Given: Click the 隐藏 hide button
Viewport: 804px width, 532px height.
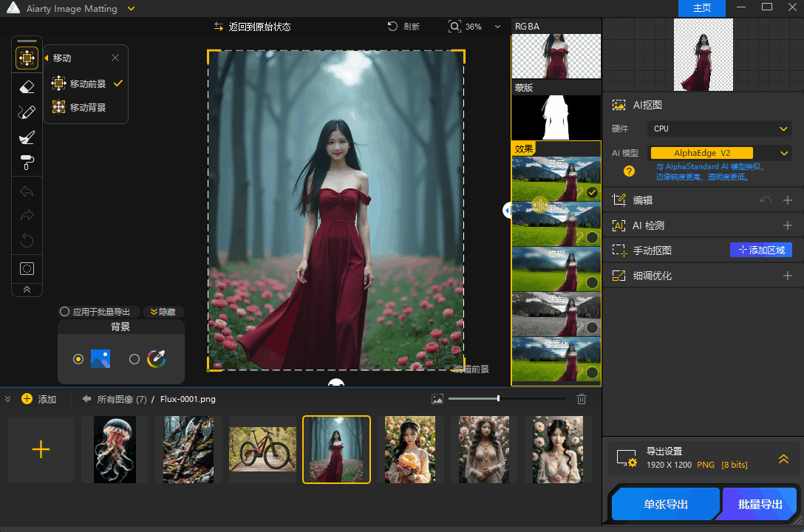Looking at the screenshot, I should [x=163, y=312].
